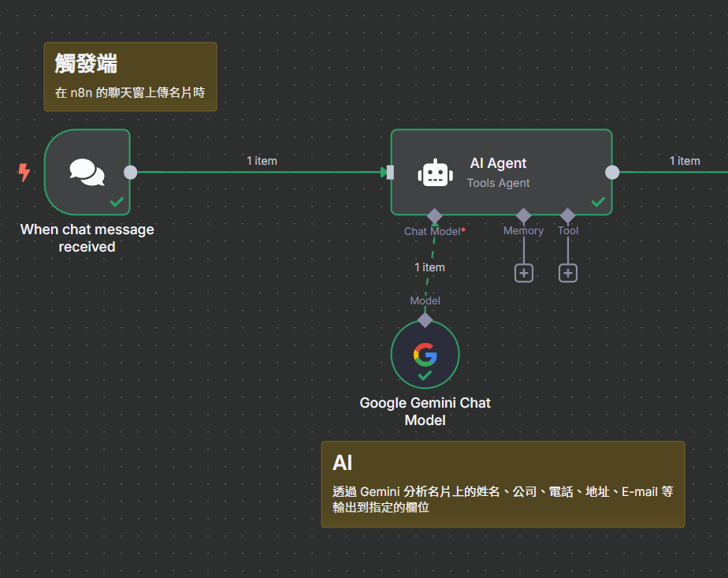Click the chat trigger output connector dot
The height and width of the screenshot is (578, 728).
(131, 173)
